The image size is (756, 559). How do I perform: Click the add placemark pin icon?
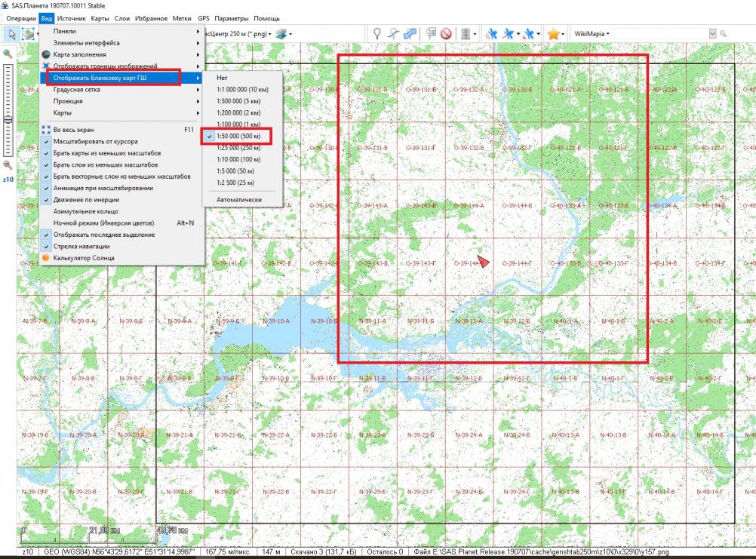pos(376,34)
